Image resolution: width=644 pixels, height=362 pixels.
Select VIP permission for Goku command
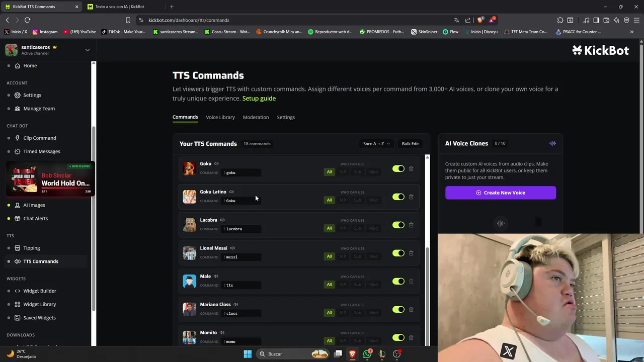(x=343, y=172)
